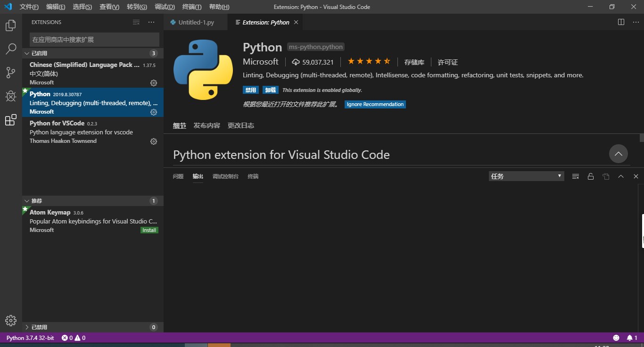Screen dimensions: 644x347
Task: Open the 选择(S) menu
Action: tap(83, 7)
